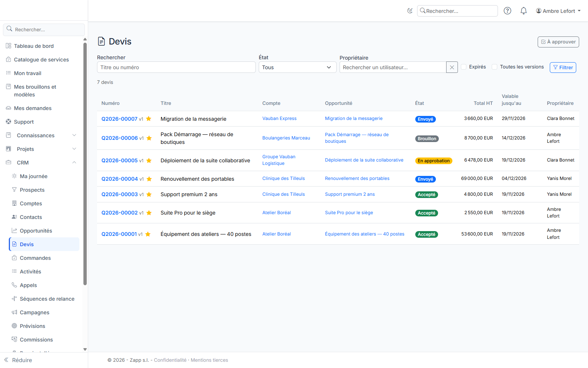Open notifications bell icon
This screenshot has width=588, height=368.
(524, 11)
